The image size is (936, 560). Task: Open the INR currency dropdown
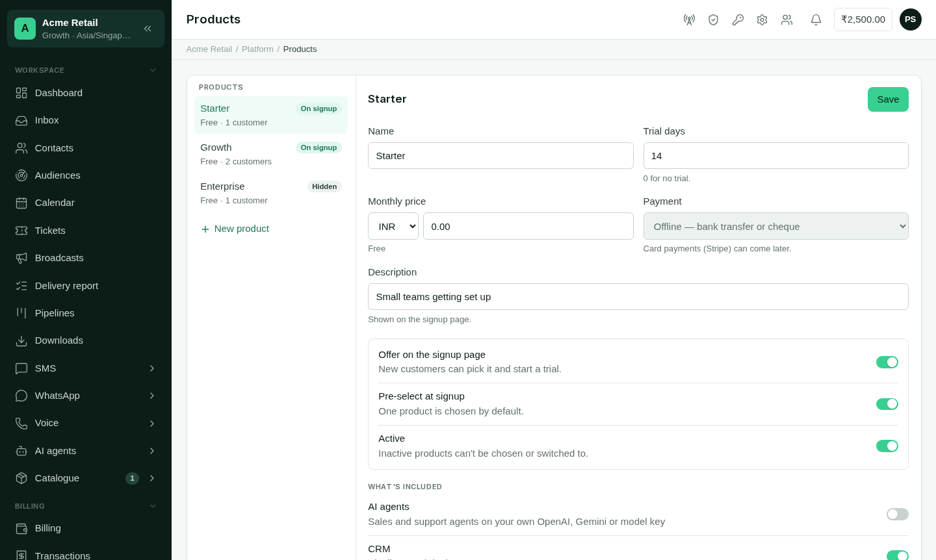[393, 226]
